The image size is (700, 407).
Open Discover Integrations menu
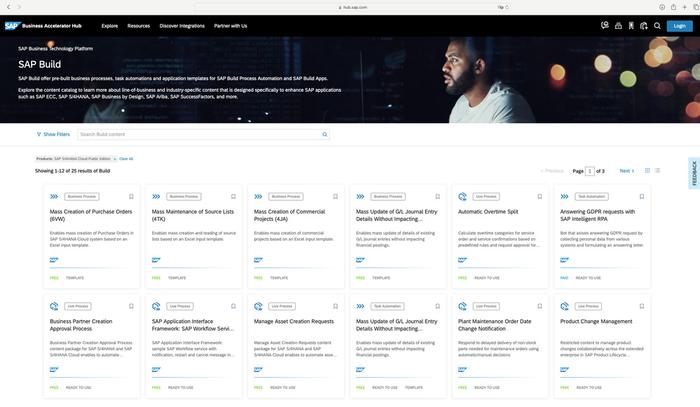182,26
